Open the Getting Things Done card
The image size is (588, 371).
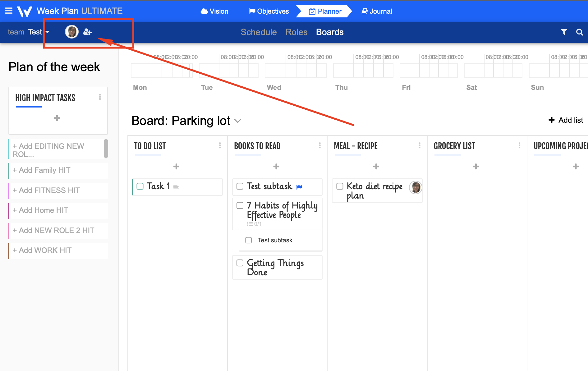277,268
